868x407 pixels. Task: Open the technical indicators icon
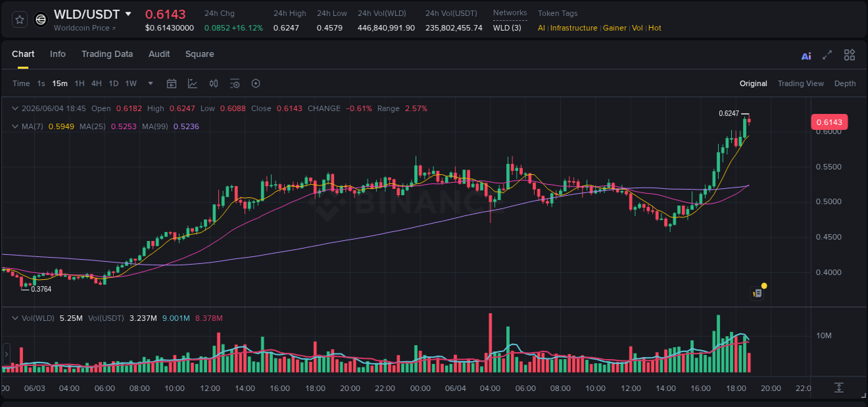pyautogui.click(x=192, y=83)
